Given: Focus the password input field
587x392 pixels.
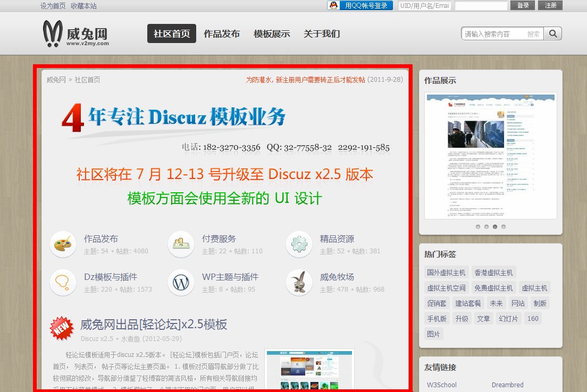Looking at the screenshot, I should point(481,6).
